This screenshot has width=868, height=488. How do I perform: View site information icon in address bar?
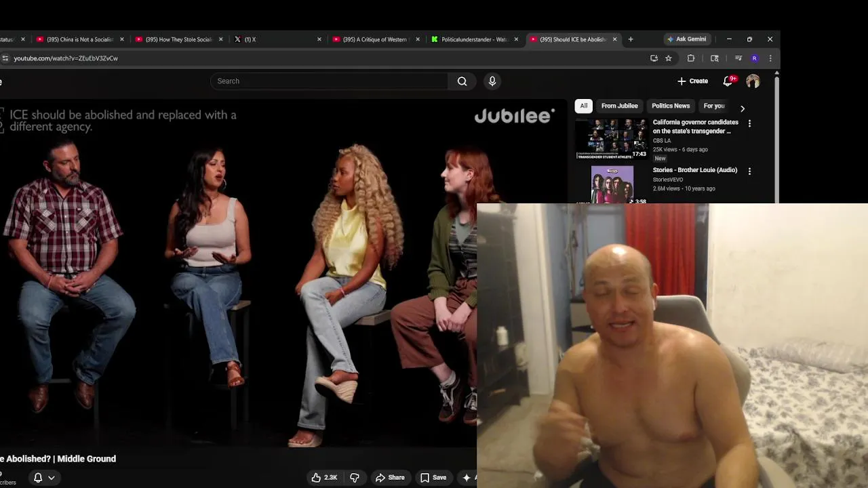5,58
